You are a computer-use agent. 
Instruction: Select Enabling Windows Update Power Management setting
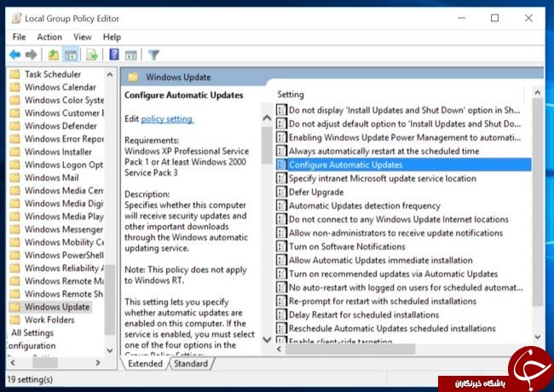405,137
